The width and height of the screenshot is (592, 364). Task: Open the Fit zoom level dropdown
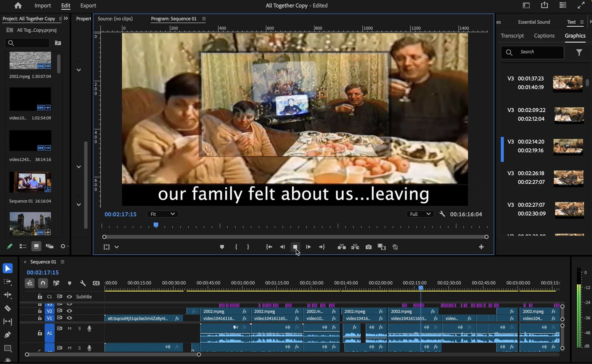[162, 214]
